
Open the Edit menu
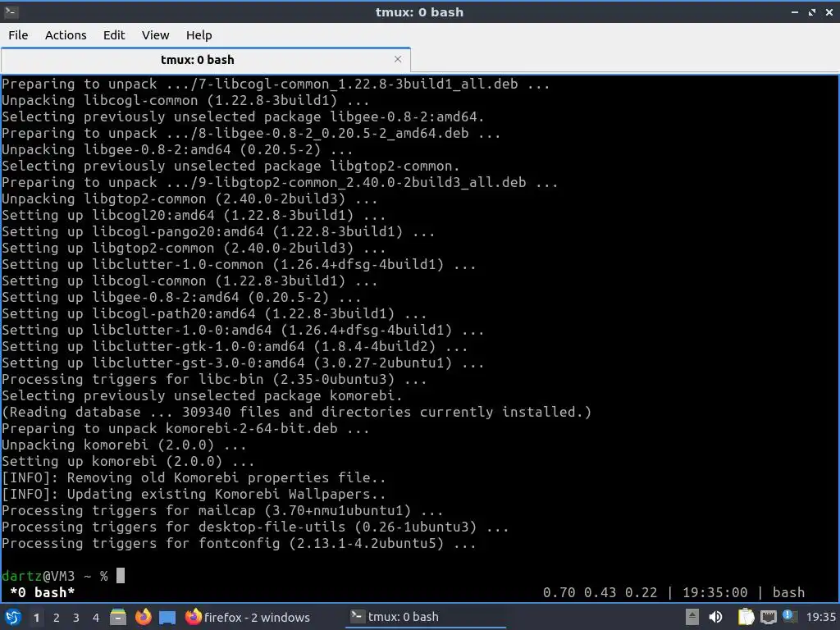pos(113,34)
